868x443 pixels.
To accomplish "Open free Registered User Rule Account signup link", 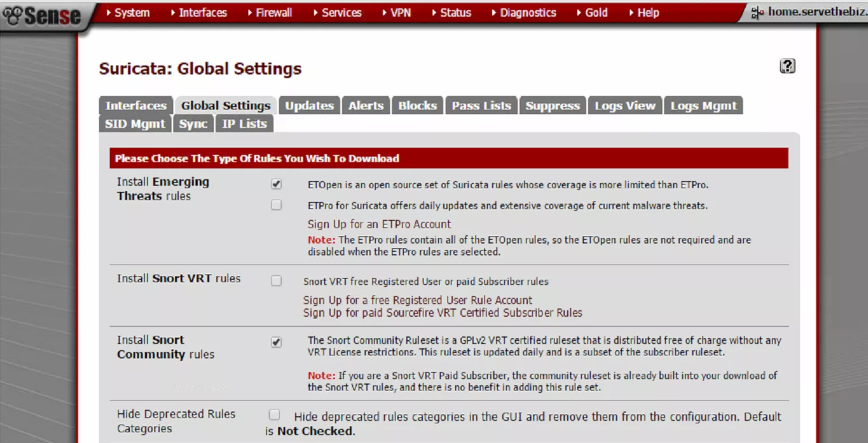I will [418, 300].
